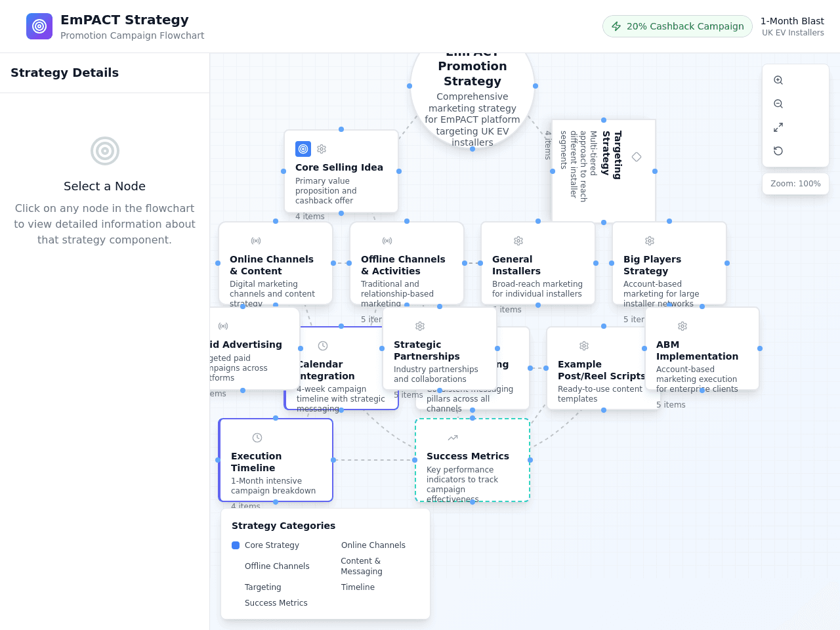Click the Targeting legend label

pos(263,587)
